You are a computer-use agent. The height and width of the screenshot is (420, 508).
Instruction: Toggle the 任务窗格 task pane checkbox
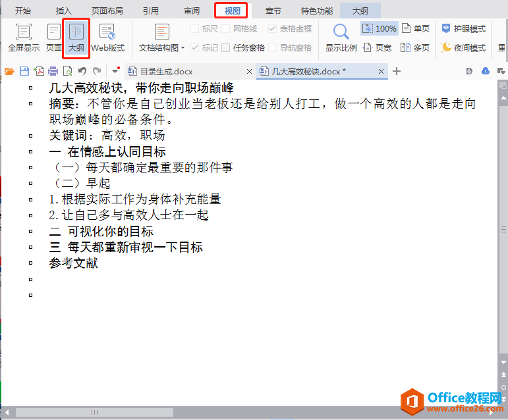(x=226, y=48)
